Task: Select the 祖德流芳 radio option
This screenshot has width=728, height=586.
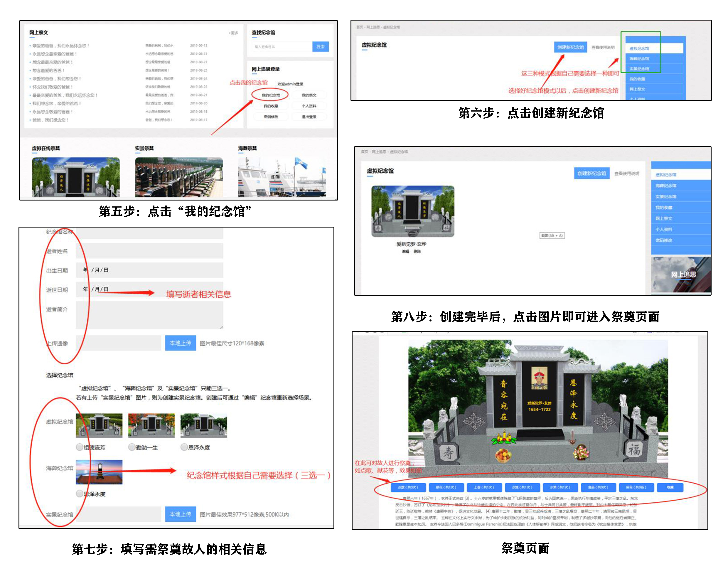Action: 80,447
